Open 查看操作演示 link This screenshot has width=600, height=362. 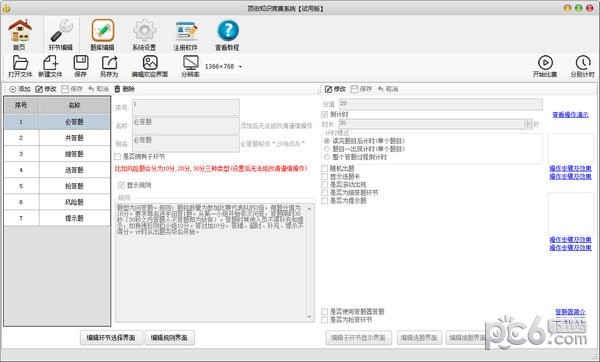(x=570, y=114)
